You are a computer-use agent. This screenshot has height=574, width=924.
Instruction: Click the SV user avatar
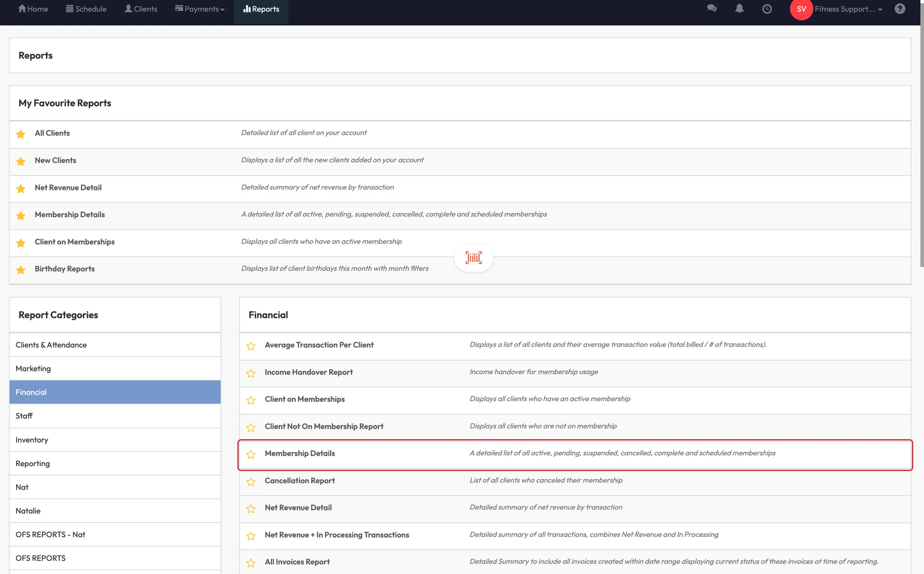pos(801,9)
